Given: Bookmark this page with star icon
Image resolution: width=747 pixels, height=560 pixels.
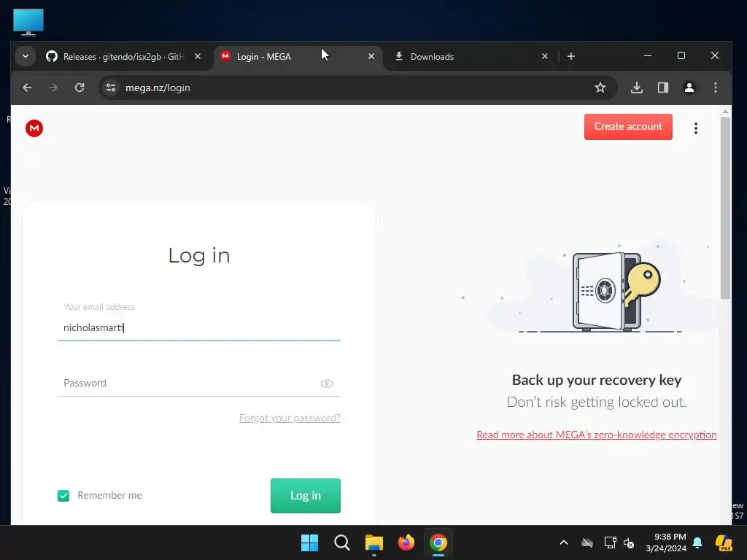Looking at the screenshot, I should (x=600, y=87).
